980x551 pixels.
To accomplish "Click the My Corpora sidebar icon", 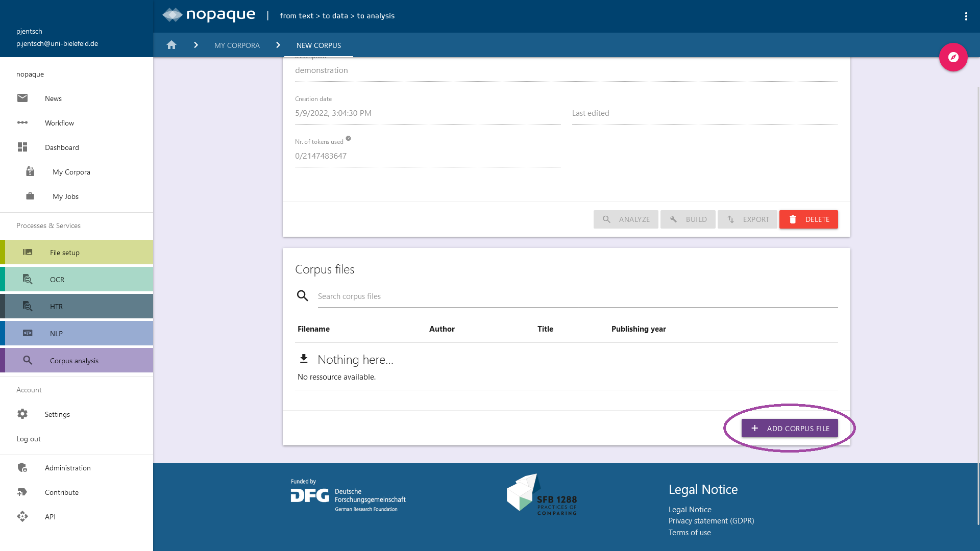I will 30,172.
